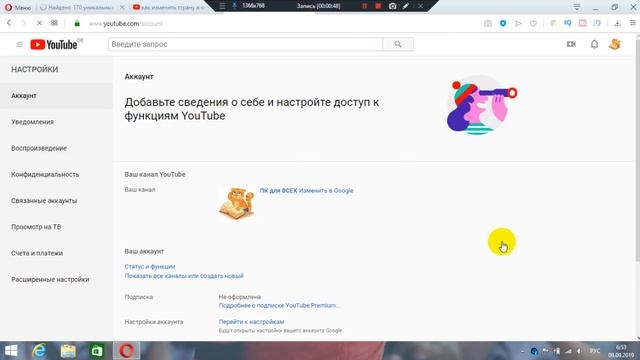This screenshot has height=360, width=640.
Task: Close the recorder overlay bar
Action: pyautogui.click(x=420, y=6)
